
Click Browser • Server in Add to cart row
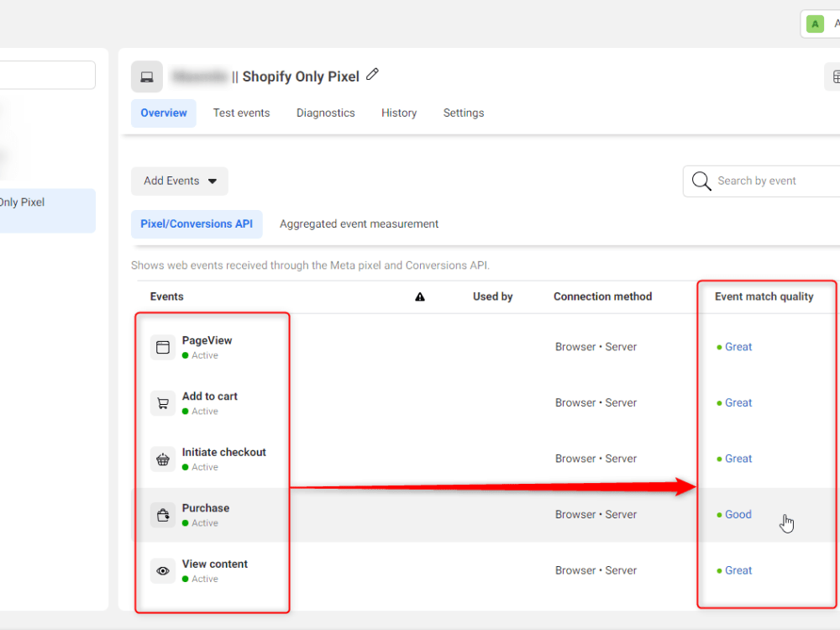(596, 403)
